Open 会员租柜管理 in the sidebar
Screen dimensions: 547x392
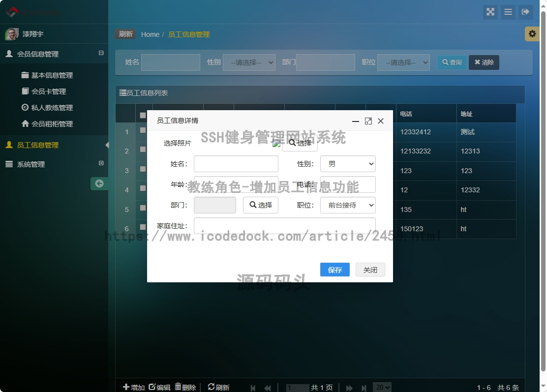(x=52, y=124)
